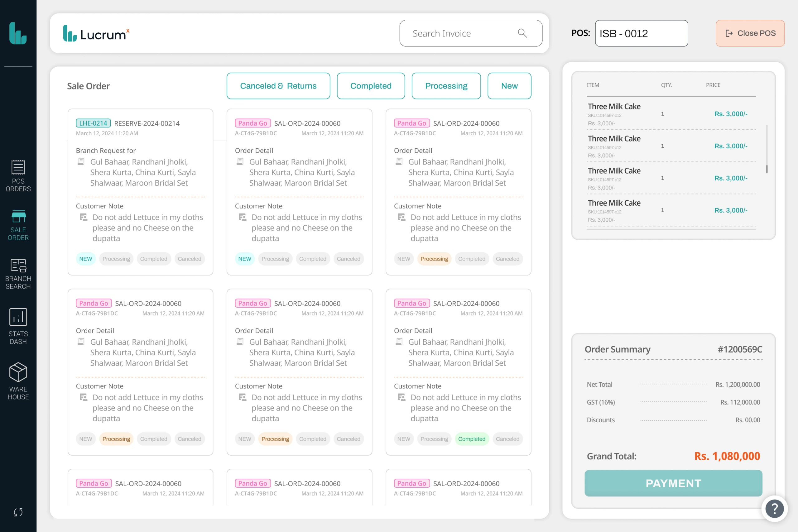This screenshot has height=532, width=798.
Task: Click Discounts value Rs. 00.00
Action: click(748, 420)
